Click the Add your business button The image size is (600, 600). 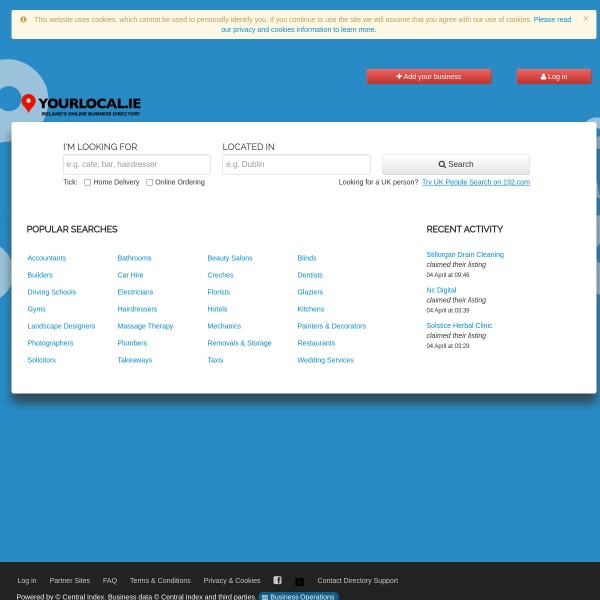click(429, 77)
